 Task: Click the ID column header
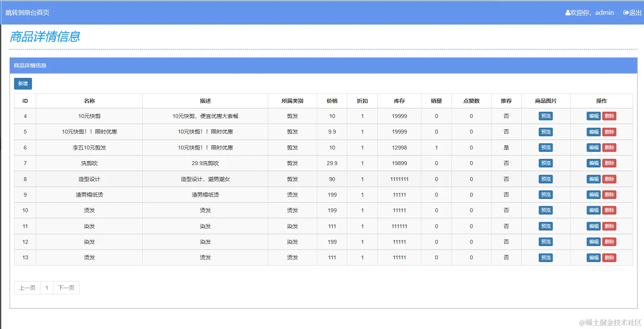click(x=25, y=101)
